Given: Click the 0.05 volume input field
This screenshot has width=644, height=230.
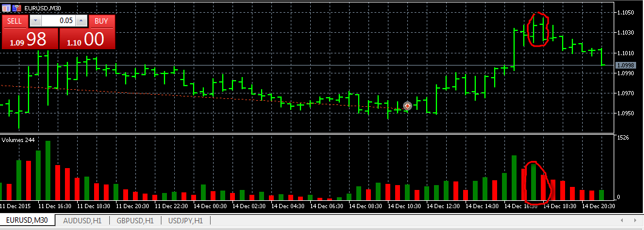Looking at the screenshot, I should [59, 21].
